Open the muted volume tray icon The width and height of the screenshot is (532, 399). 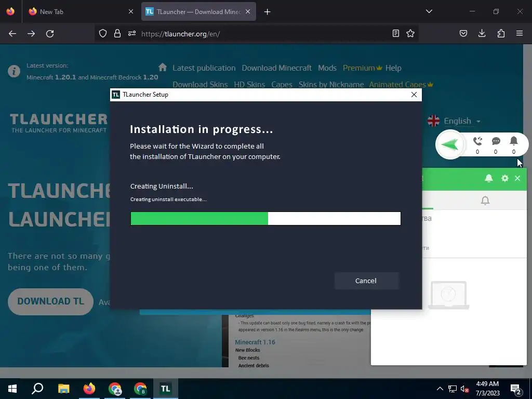[x=465, y=389]
